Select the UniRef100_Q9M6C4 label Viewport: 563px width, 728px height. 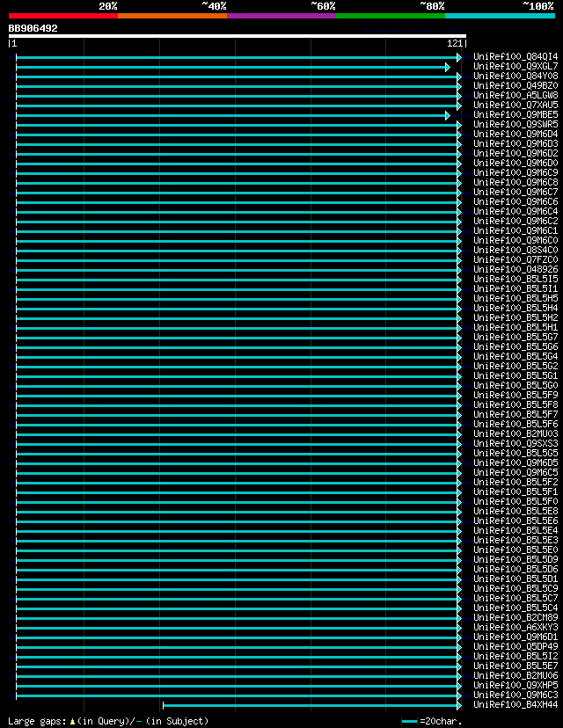pyautogui.click(x=515, y=211)
